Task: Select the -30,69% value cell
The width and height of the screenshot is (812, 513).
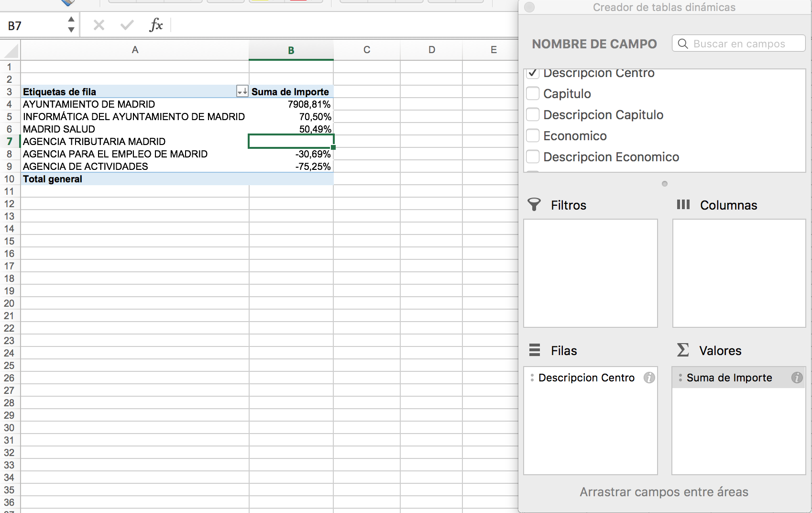Action: pyautogui.click(x=291, y=154)
